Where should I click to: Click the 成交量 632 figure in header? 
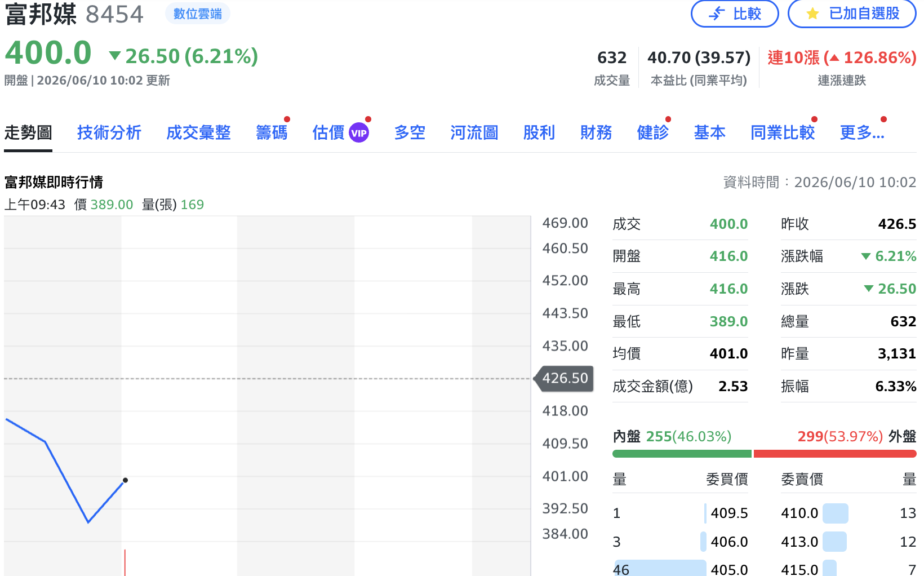[612, 57]
